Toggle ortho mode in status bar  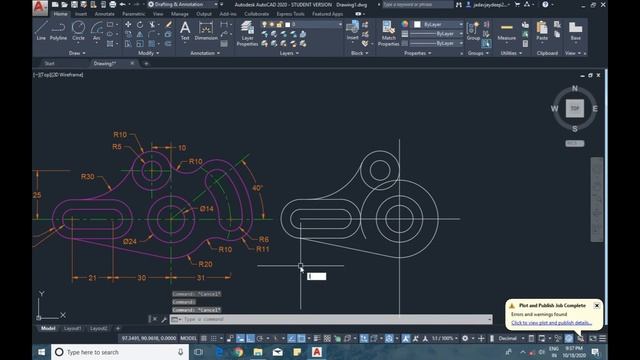[x=250, y=338]
